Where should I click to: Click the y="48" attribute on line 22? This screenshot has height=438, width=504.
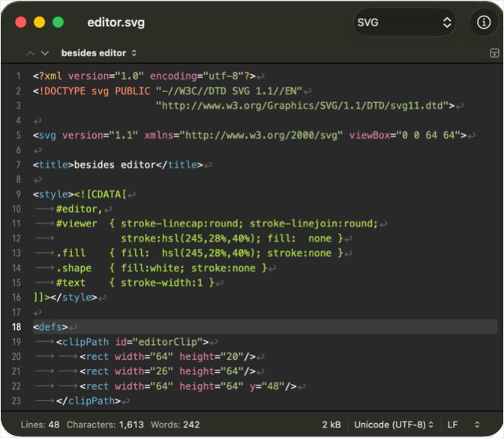coord(267,386)
